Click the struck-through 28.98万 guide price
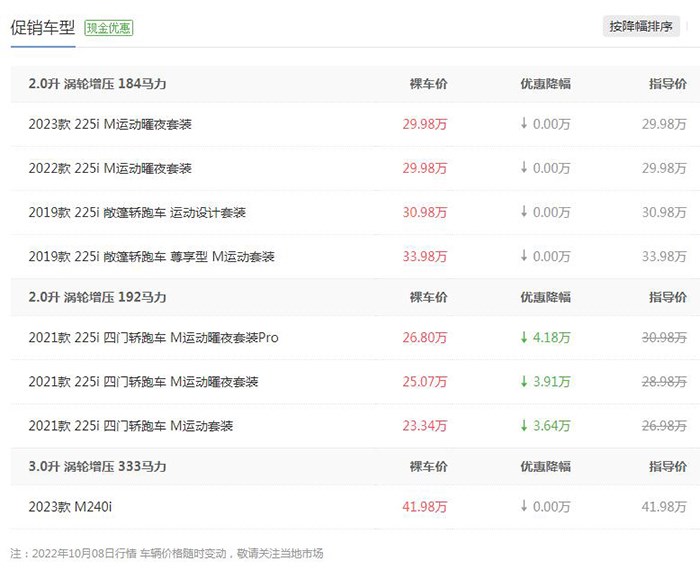 click(x=664, y=382)
